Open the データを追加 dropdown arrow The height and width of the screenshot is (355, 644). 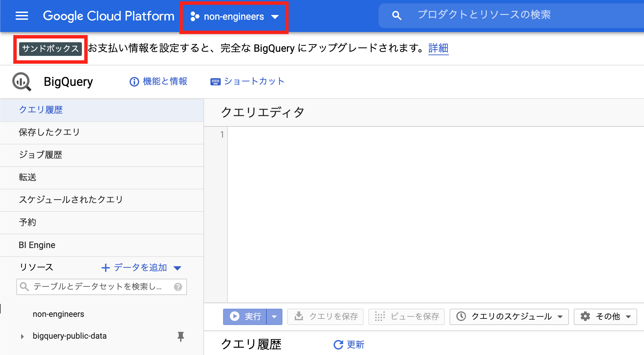point(177,268)
